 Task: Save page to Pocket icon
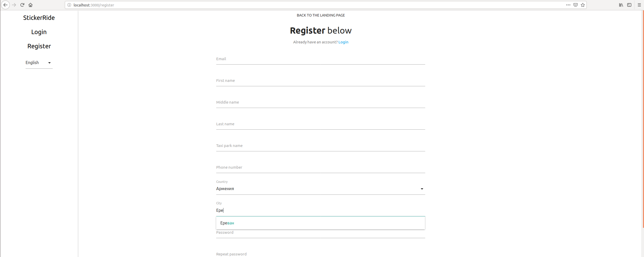(576, 5)
